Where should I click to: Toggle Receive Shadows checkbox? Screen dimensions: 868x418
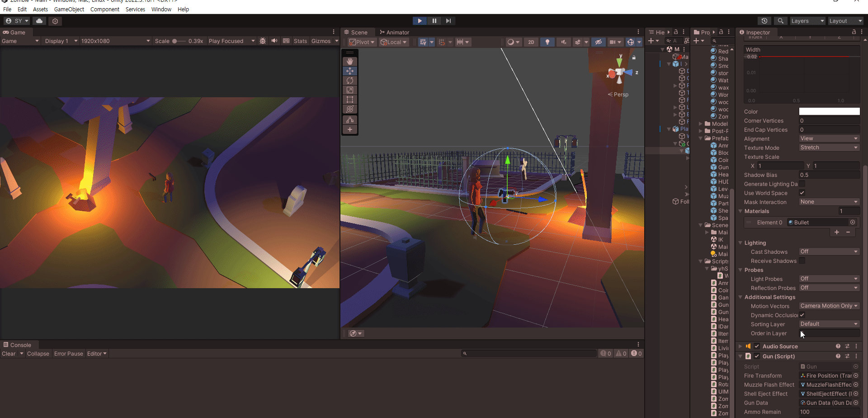pos(802,261)
